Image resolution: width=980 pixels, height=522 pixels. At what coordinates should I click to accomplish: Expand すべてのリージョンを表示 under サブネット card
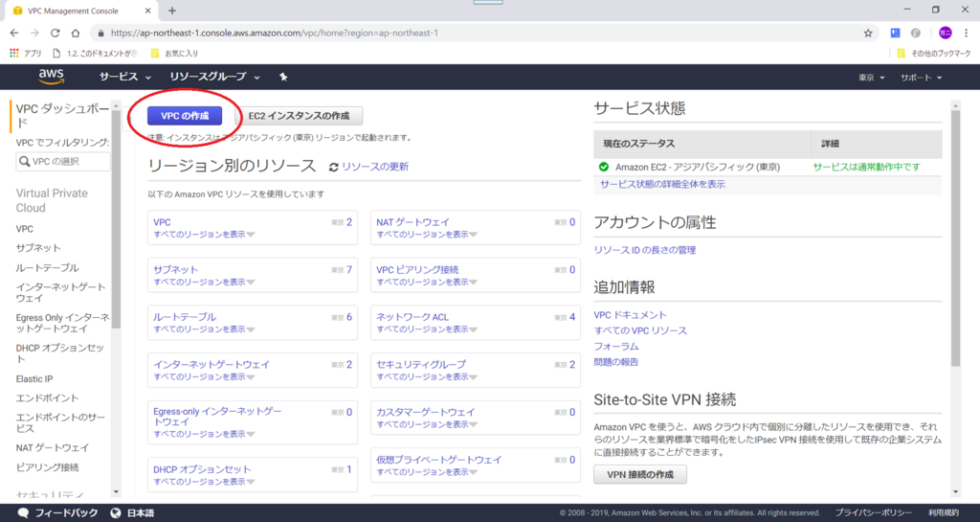204,282
